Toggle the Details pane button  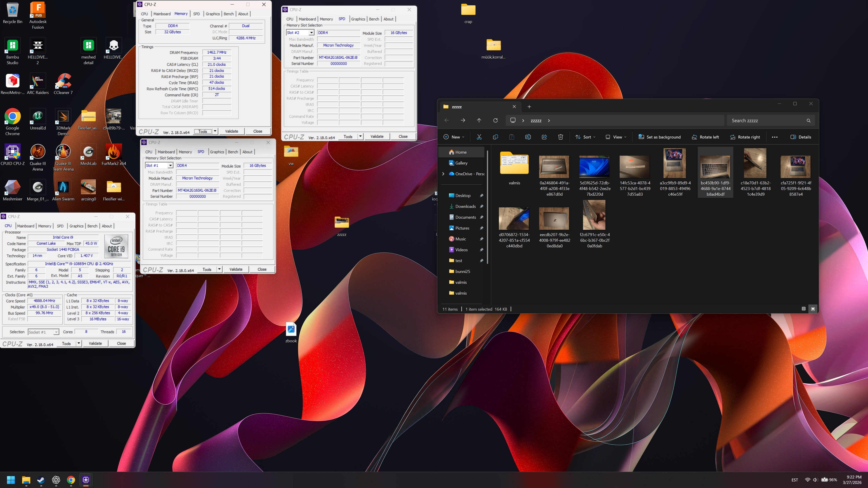801,137
